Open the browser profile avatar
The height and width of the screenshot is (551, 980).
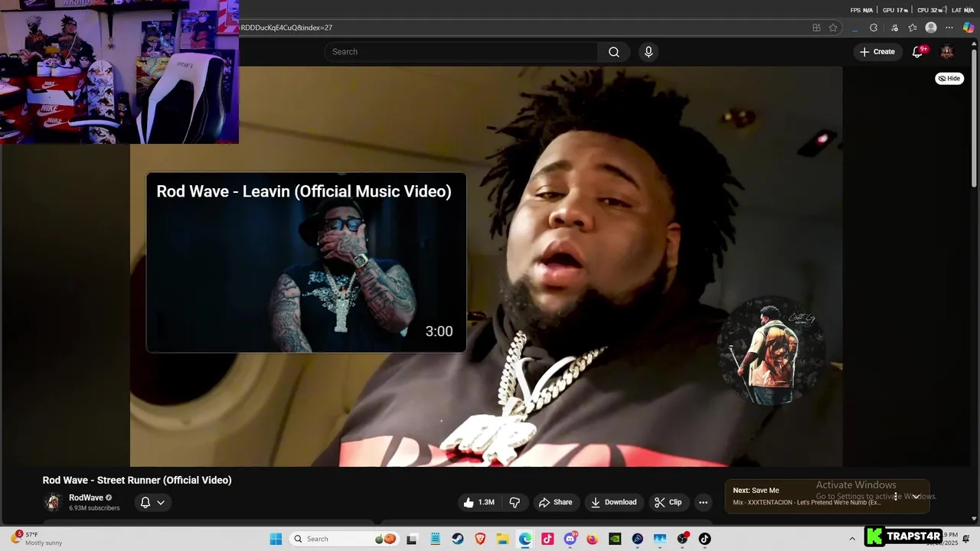(x=931, y=28)
